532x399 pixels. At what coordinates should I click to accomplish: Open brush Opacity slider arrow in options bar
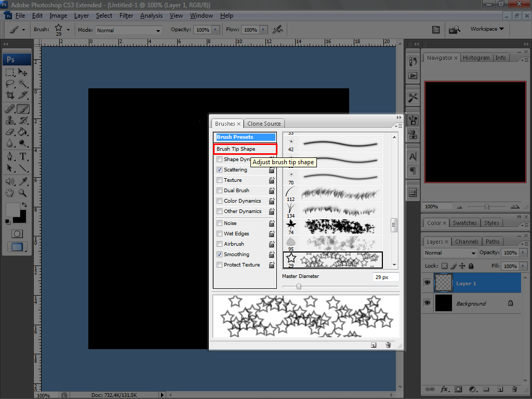coord(216,30)
